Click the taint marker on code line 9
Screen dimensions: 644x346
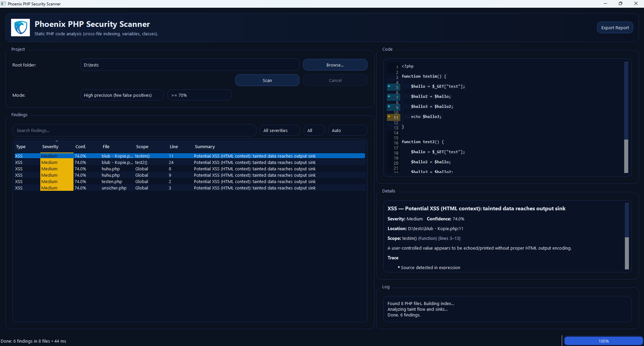[389, 106]
